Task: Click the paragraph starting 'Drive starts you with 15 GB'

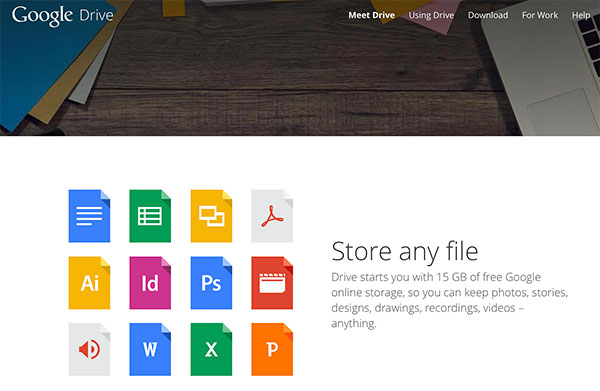Action: click(x=450, y=300)
